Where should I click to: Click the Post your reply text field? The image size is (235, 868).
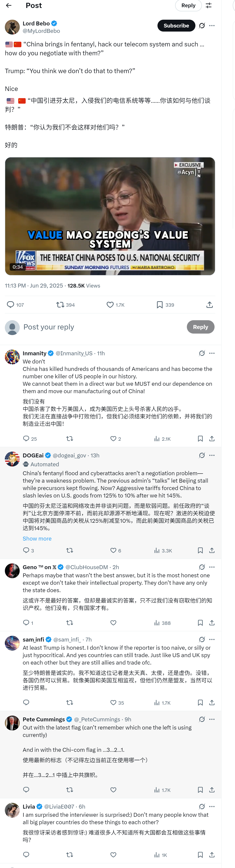[x=101, y=327]
